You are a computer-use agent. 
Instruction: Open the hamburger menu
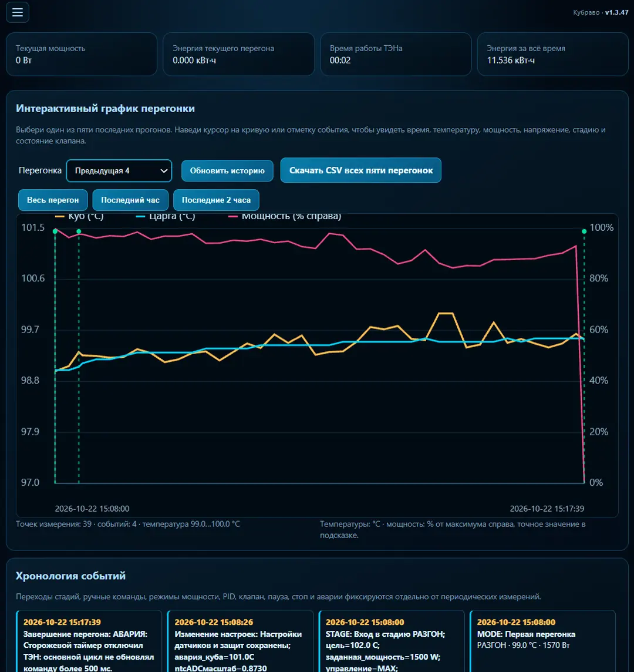point(18,12)
